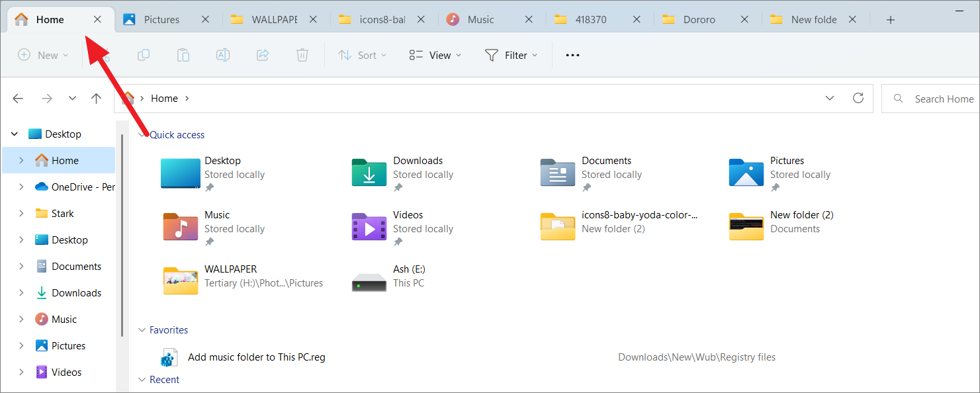Click the Copy icon in the toolbar
980x393 pixels.
point(144,56)
